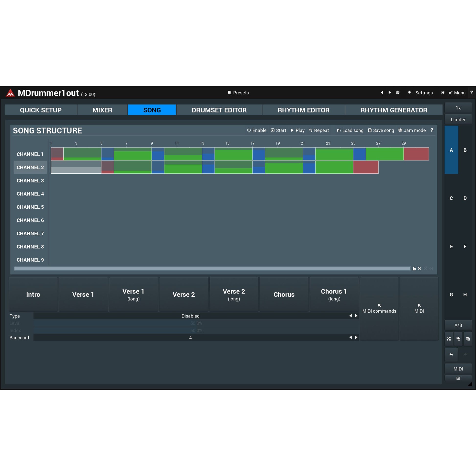
Task: Switch to the Drumset Editor tab
Action: pos(219,110)
